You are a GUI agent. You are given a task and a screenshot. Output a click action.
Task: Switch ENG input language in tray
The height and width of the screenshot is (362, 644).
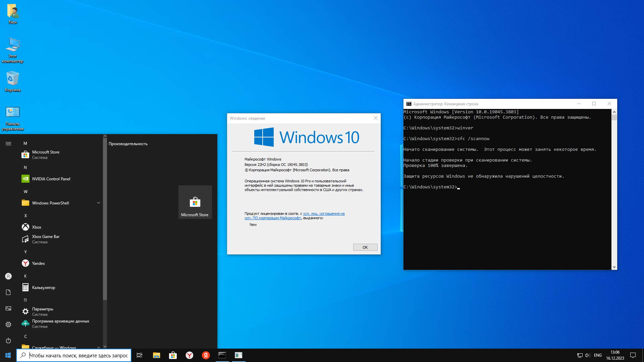tap(598, 355)
